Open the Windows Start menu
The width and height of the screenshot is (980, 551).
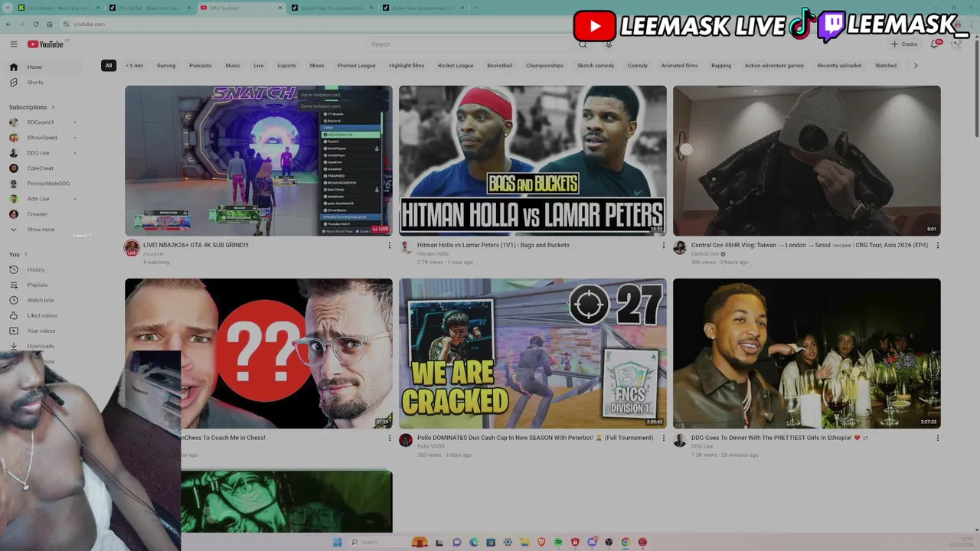338,542
